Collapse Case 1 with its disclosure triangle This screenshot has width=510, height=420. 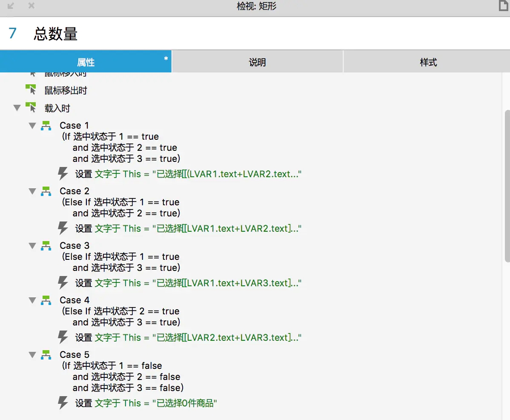(x=32, y=125)
